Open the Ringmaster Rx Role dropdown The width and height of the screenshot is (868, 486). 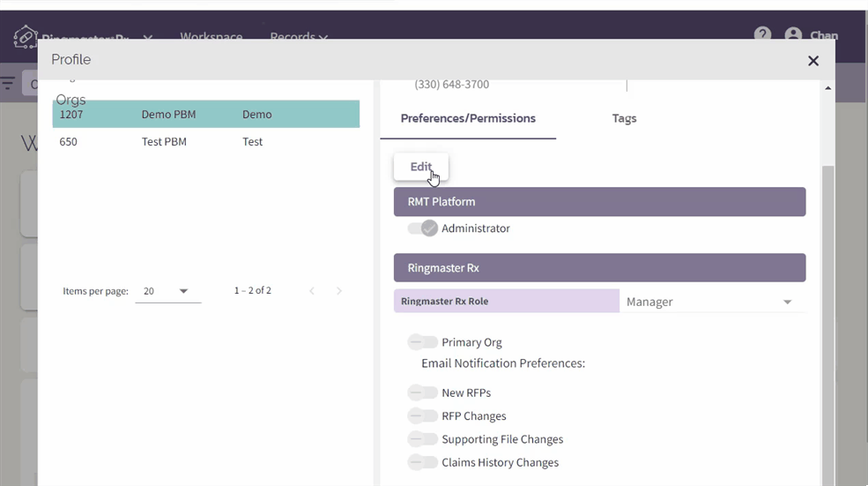712,302
